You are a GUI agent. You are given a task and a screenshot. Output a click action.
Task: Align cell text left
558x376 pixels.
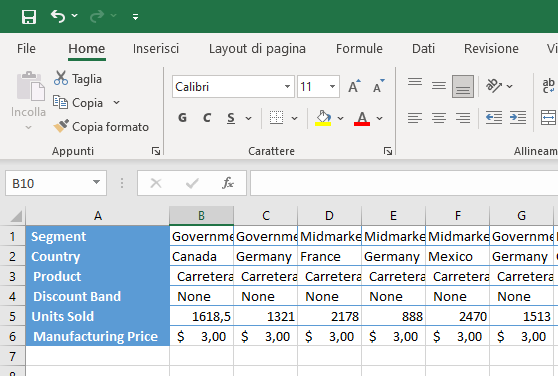415,118
